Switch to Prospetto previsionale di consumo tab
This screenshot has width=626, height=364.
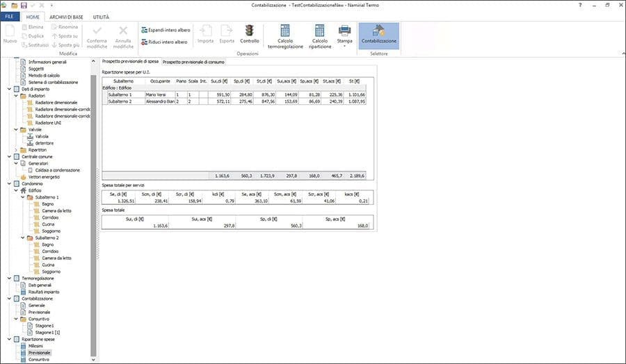193,62
